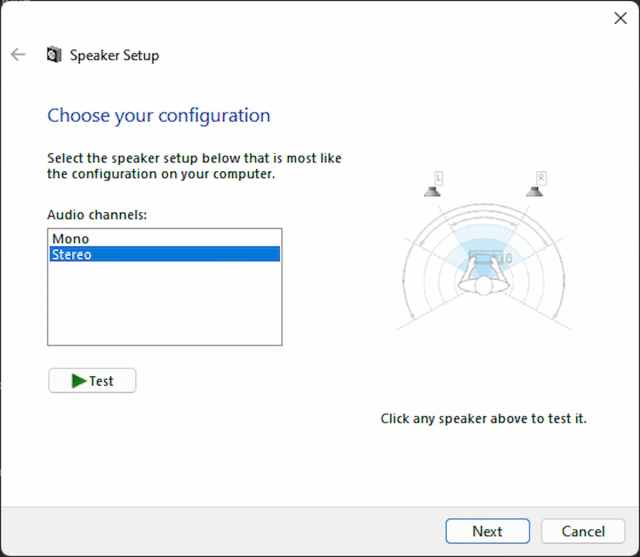Select Mono audio channel
The image size is (640, 557).
(71, 239)
